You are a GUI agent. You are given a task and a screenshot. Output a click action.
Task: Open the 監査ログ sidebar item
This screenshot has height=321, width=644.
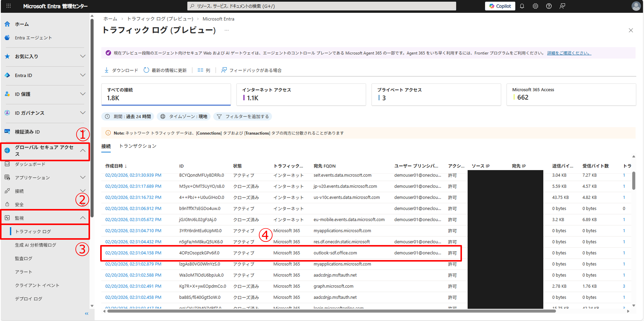(24, 258)
